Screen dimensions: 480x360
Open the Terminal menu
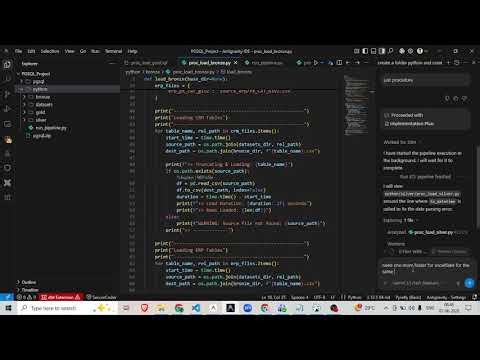pyautogui.click(x=113, y=51)
